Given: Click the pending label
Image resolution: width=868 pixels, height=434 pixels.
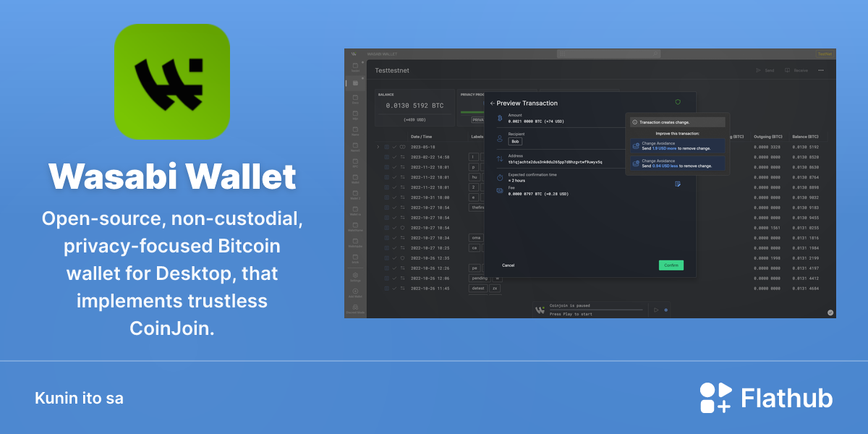Looking at the screenshot, I should [480, 278].
